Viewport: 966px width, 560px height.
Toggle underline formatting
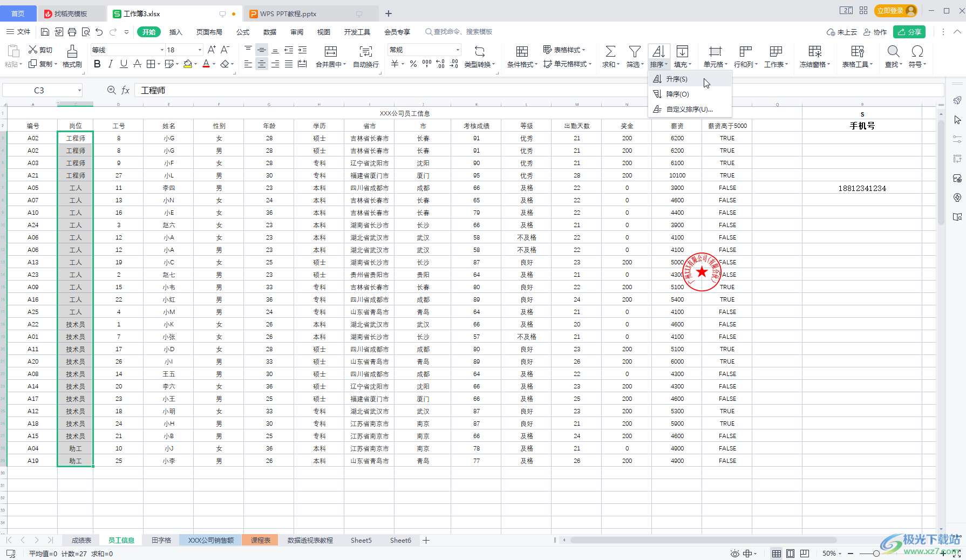point(124,64)
